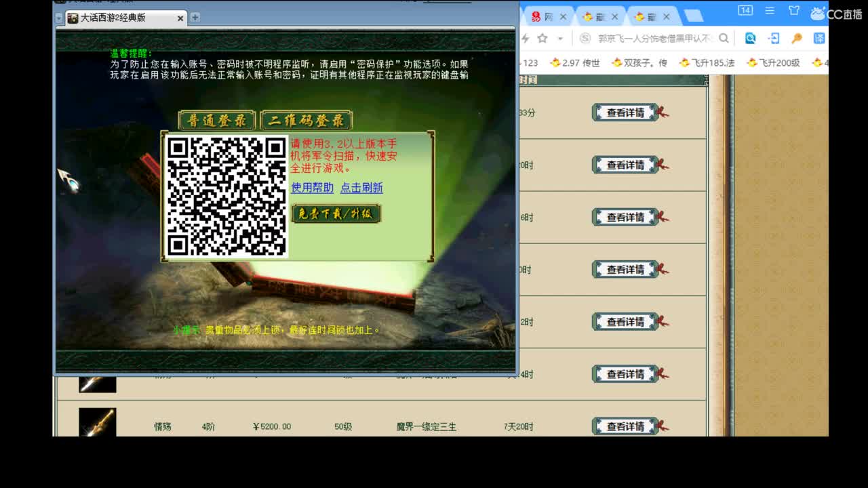Open the 飞升200级 bookmark
This screenshot has height=488, width=868.
[x=773, y=63]
